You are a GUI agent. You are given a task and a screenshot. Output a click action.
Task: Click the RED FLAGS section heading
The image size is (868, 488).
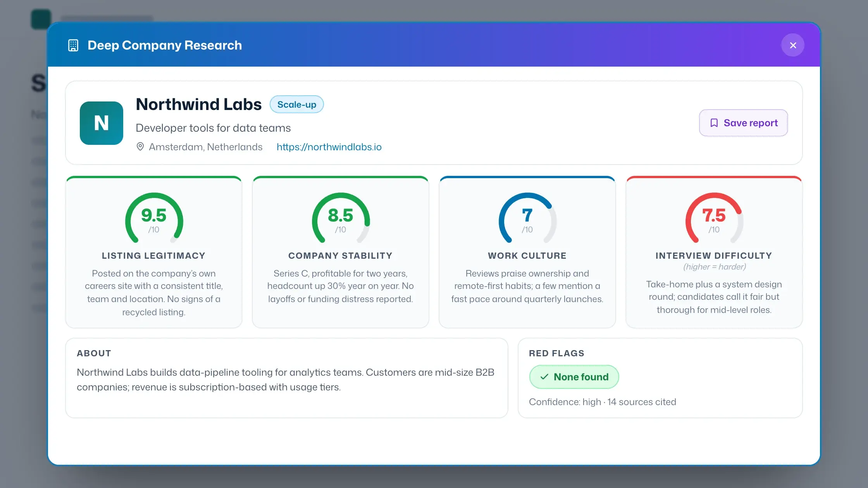tap(557, 353)
